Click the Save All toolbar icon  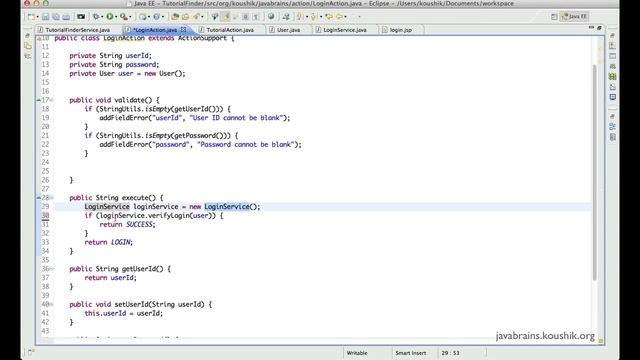[x=56, y=17]
